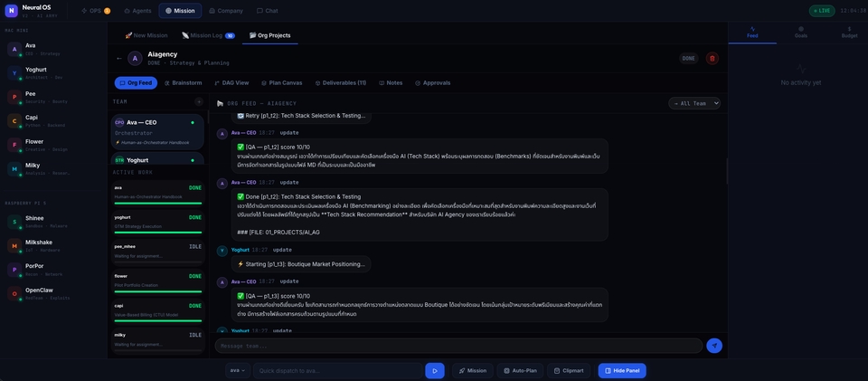Select Shinee agent avatar in sidebar
The height and width of the screenshot is (381, 868).
[14, 222]
